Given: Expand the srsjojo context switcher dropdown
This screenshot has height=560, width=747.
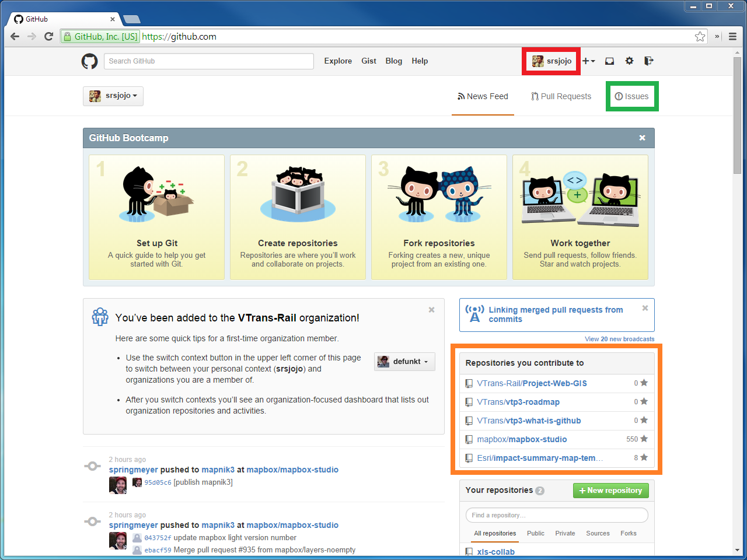Looking at the screenshot, I should pyautogui.click(x=113, y=96).
